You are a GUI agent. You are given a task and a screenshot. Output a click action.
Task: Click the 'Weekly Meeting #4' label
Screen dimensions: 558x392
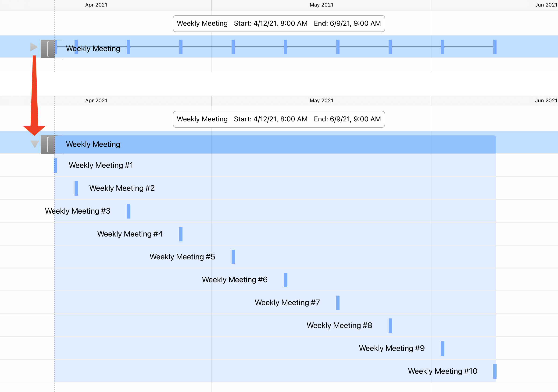pos(130,234)
